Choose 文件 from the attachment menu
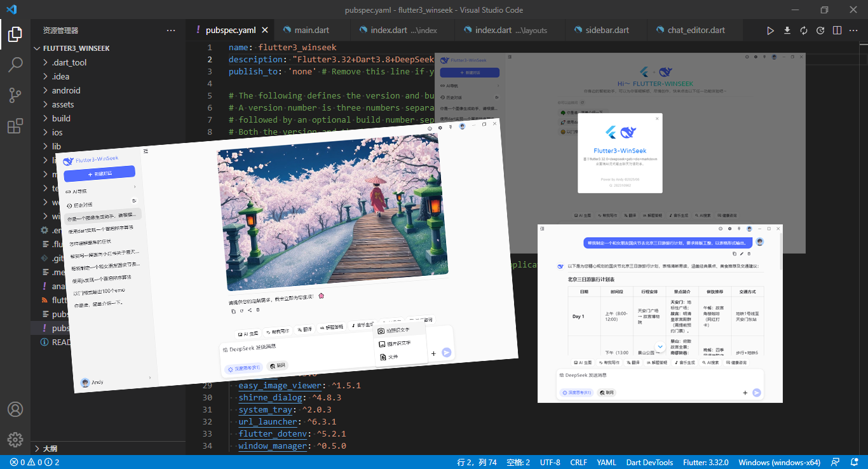Image resolution: width=868 pixels, height=469 pixels. click(391, 357)
